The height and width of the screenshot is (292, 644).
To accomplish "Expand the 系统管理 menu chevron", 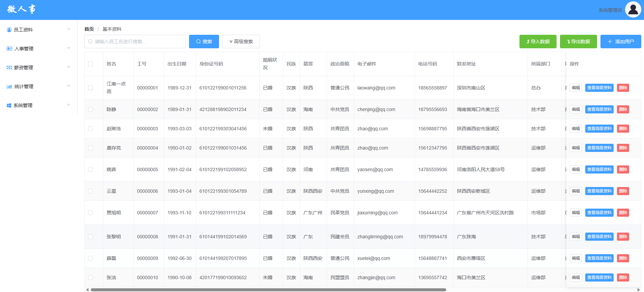I will (69, 105).
